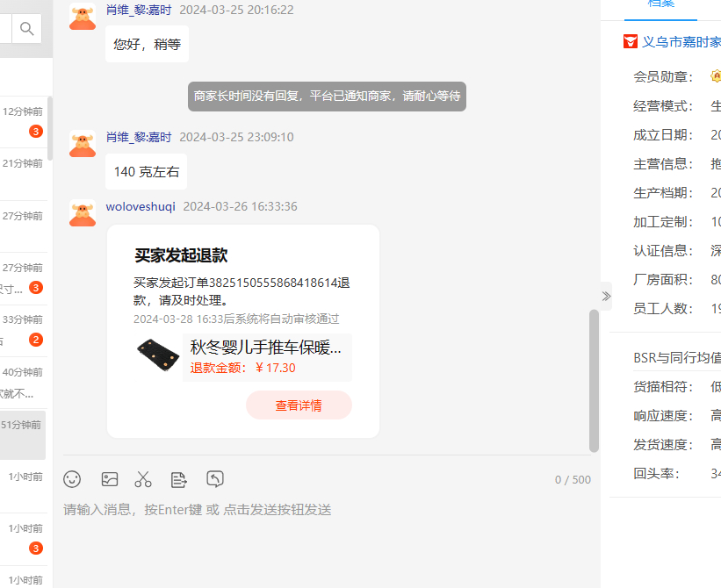Click the character counter 0 / 500
Screen dimensions: 721x588
[x=573, y=480]
